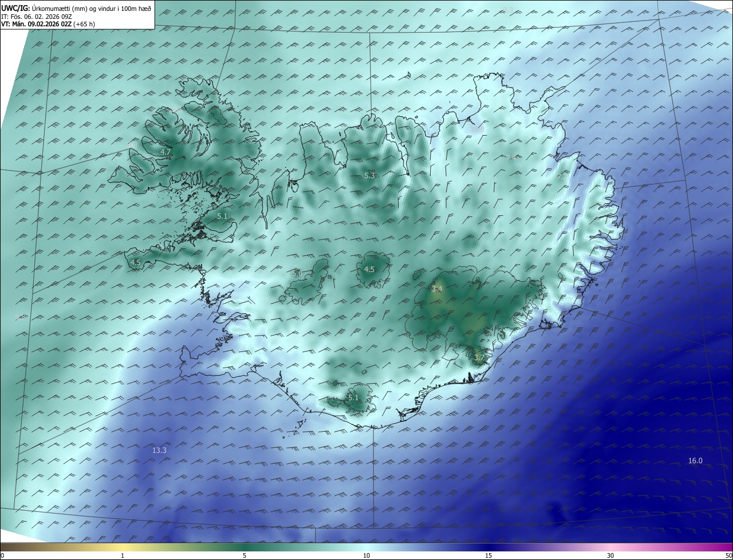The height and width of the screenshot is (560, 733).
Task: Click the 4.5 value on Snæfellsnes peninsula
Action: tap(136, 262)
